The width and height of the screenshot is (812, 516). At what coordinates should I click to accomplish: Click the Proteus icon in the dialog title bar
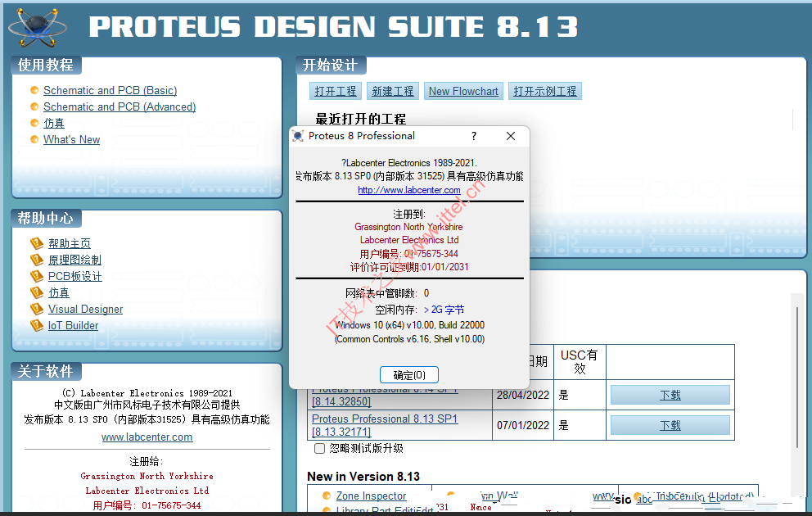coord(298,136)
